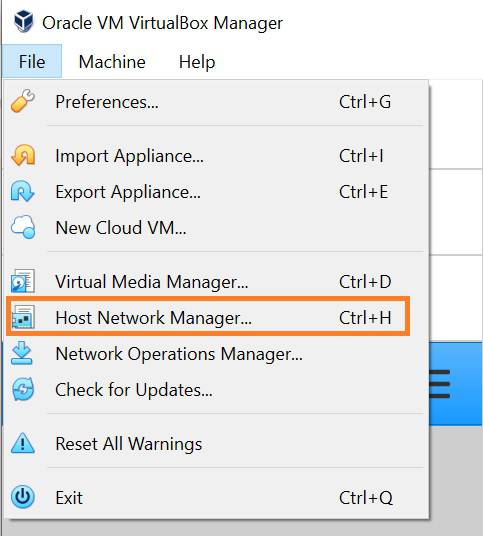Click the Export Appliance arrow icon

click(22, 191)
